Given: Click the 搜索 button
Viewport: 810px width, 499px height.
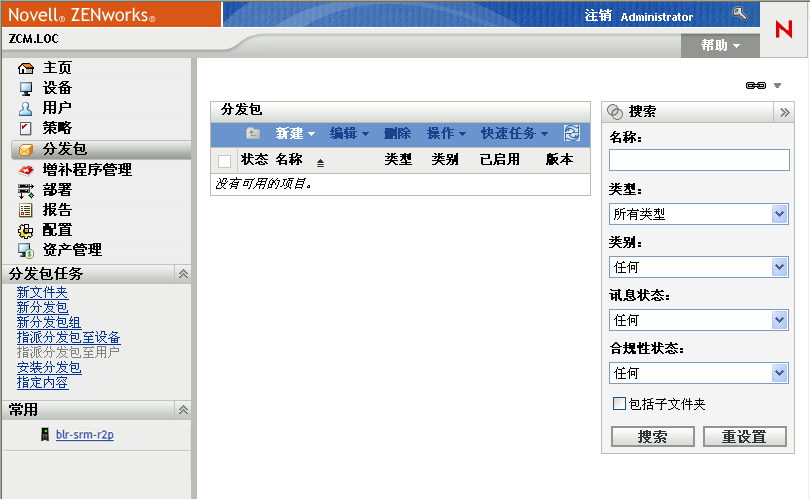Looking at the screenshot, I should 652,436.
